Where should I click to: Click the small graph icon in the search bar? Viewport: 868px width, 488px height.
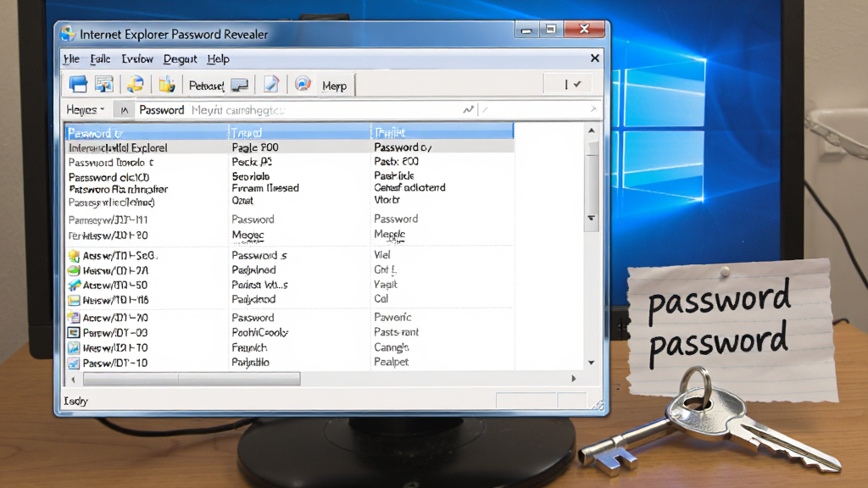[468, 109]
